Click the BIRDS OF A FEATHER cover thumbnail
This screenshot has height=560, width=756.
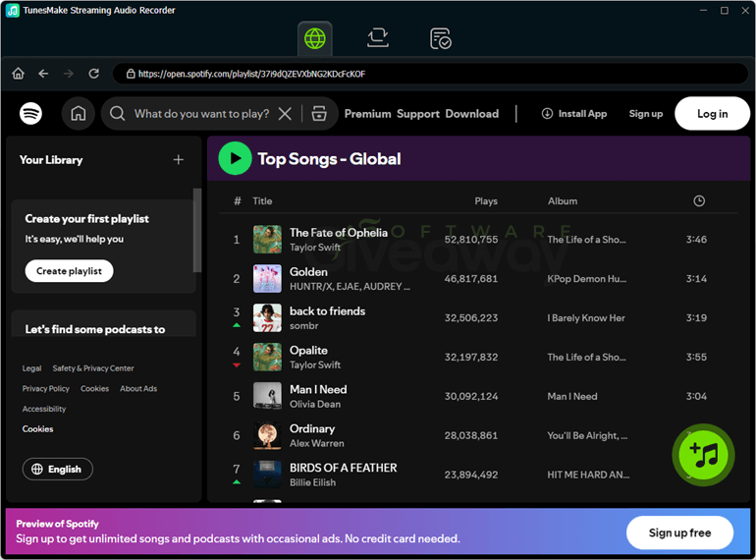[x=267, y=475]
